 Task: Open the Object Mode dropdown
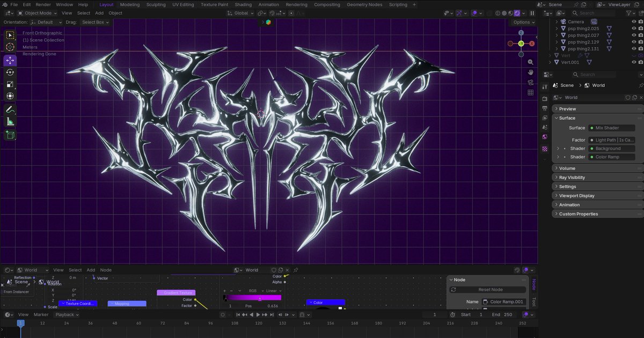pyautogui.click(x=38, y=13)
